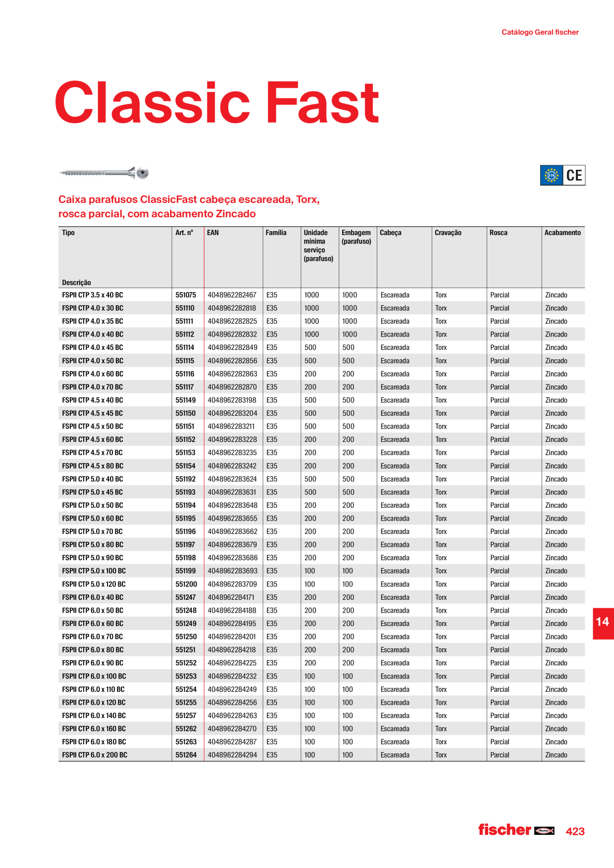Click the 'Art. nº' column header
This screenshot has width=614, height=868.
[x=184, y=233]
